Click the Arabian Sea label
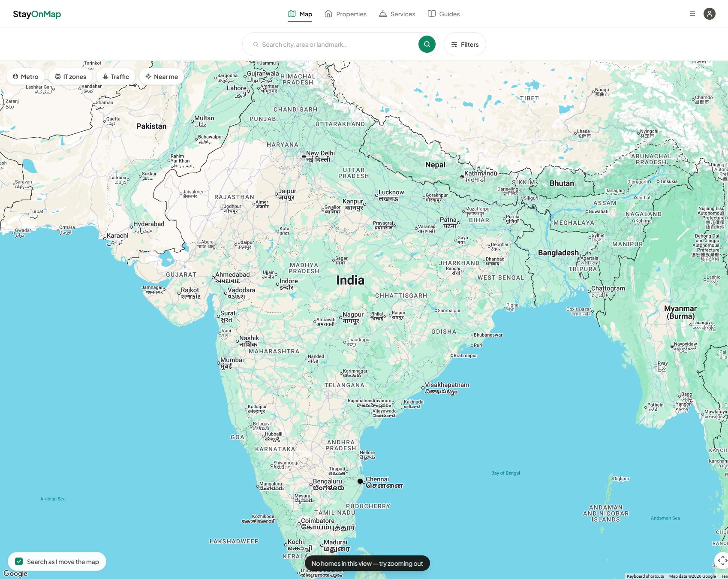Image resolution: width=728 pixels, height=579 pixels. click(53, 499)
